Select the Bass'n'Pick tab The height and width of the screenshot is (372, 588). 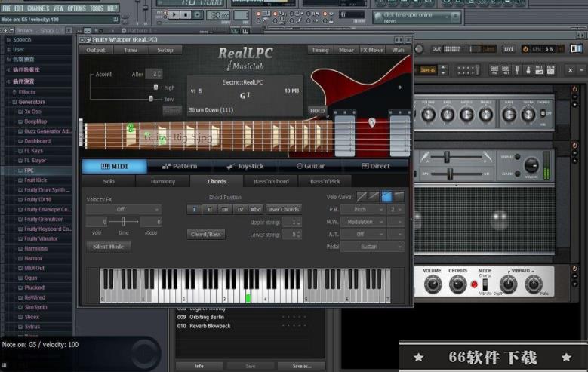[325, 182]
